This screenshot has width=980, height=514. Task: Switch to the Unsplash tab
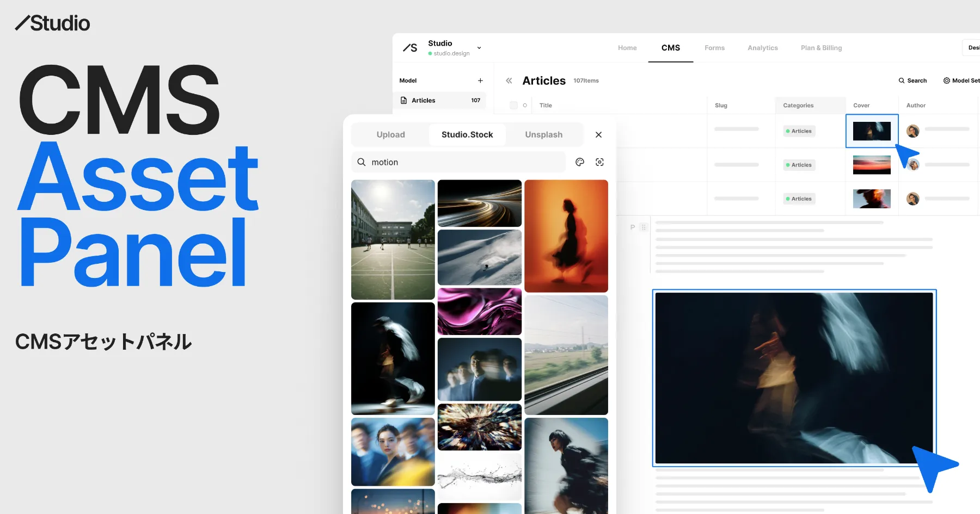pos(544,135)
